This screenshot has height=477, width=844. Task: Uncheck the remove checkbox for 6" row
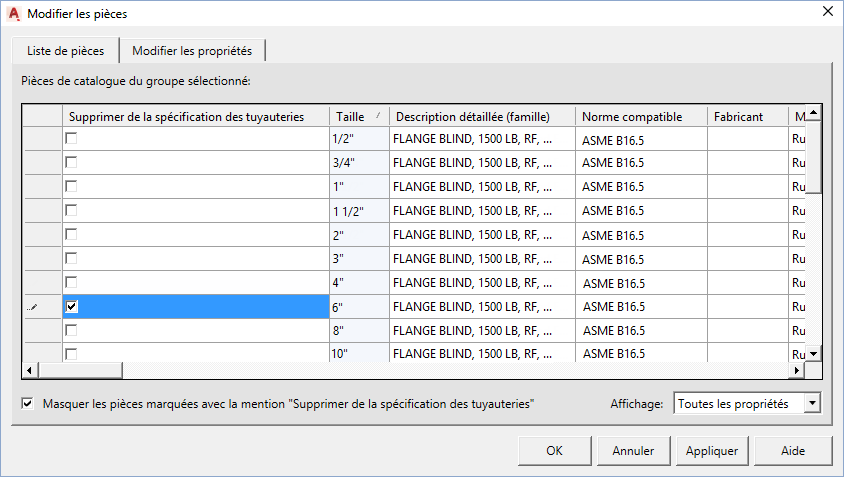72,307
